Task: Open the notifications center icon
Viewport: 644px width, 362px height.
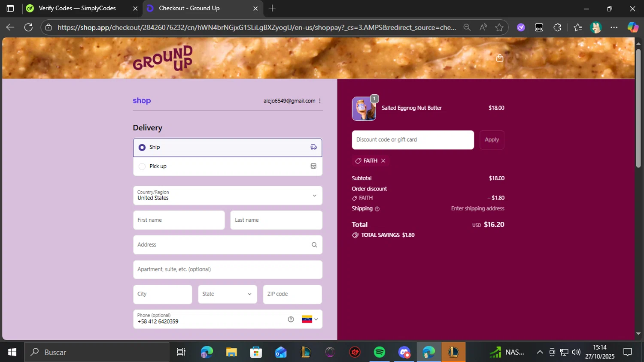Action: pos(628,352)
